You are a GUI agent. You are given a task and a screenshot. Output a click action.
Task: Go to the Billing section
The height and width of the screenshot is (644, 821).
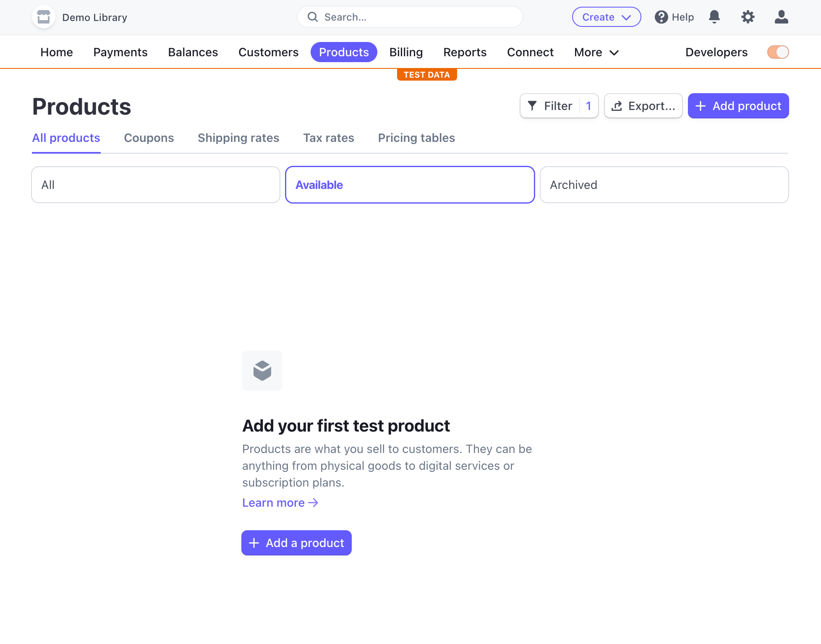click(x=406, y=52)
